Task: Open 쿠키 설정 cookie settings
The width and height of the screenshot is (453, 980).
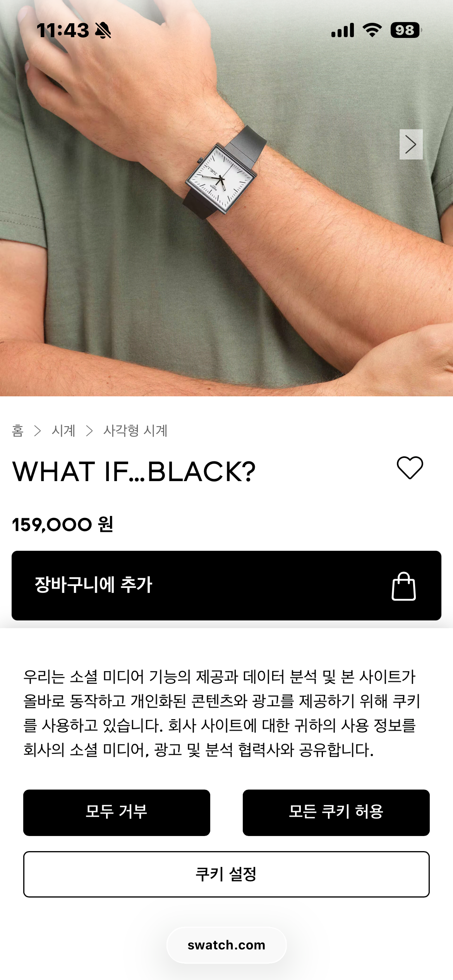Action: pyautogui.click(x=226, y=874)
